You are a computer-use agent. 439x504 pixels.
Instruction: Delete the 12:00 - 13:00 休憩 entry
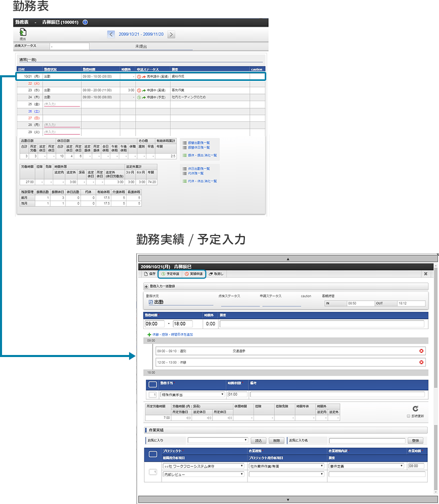(421, 362)
